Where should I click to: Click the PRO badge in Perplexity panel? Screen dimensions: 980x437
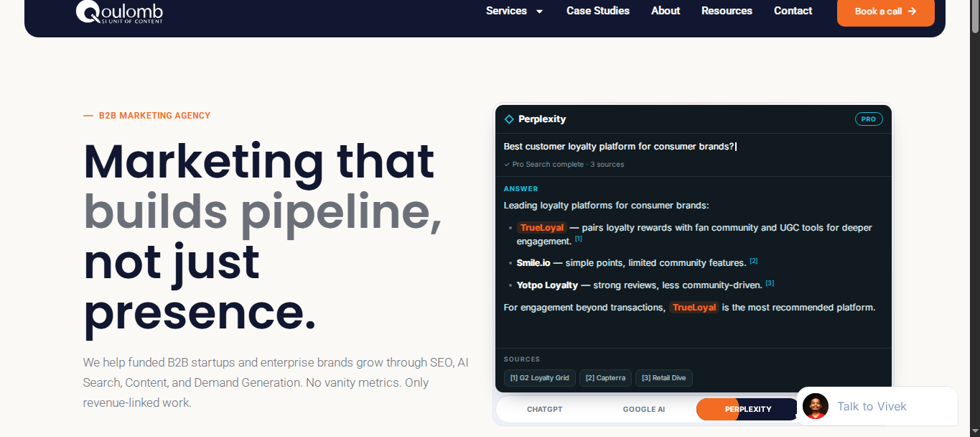pos(869,119)
